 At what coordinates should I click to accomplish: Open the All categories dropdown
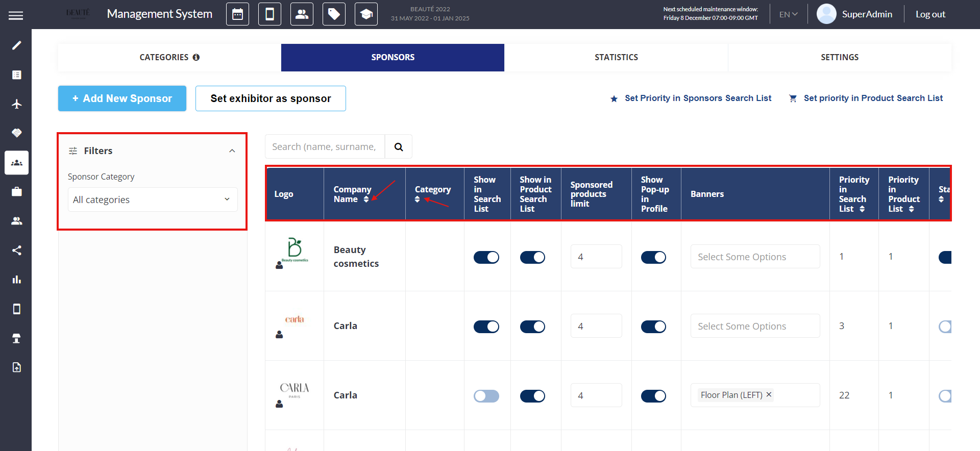tap(153, 199)
